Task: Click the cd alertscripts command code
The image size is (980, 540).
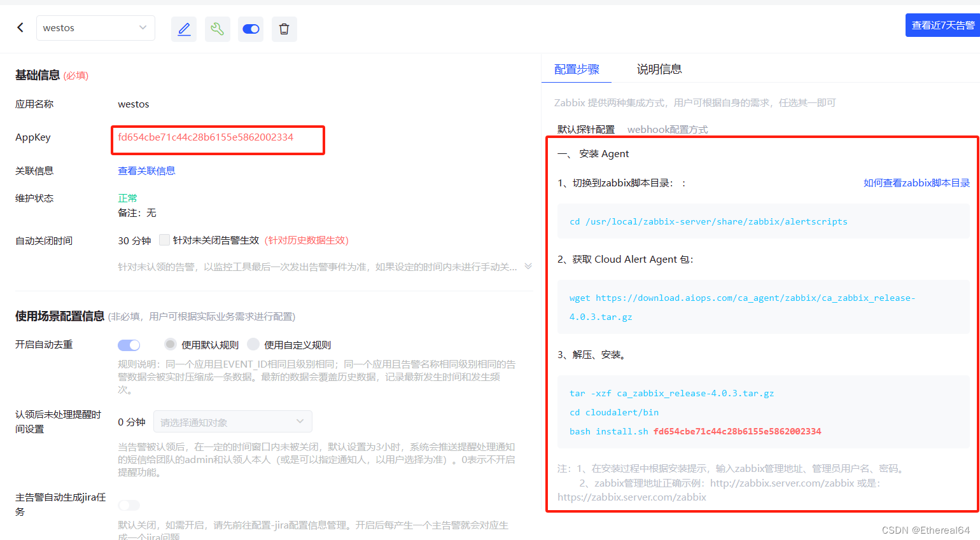Action: (x=708, y=221)
